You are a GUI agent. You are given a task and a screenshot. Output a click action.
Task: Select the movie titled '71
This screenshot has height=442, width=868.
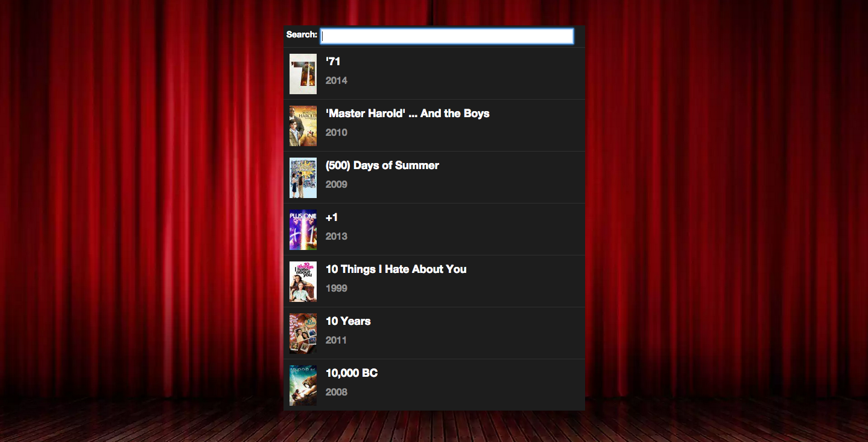333,61
